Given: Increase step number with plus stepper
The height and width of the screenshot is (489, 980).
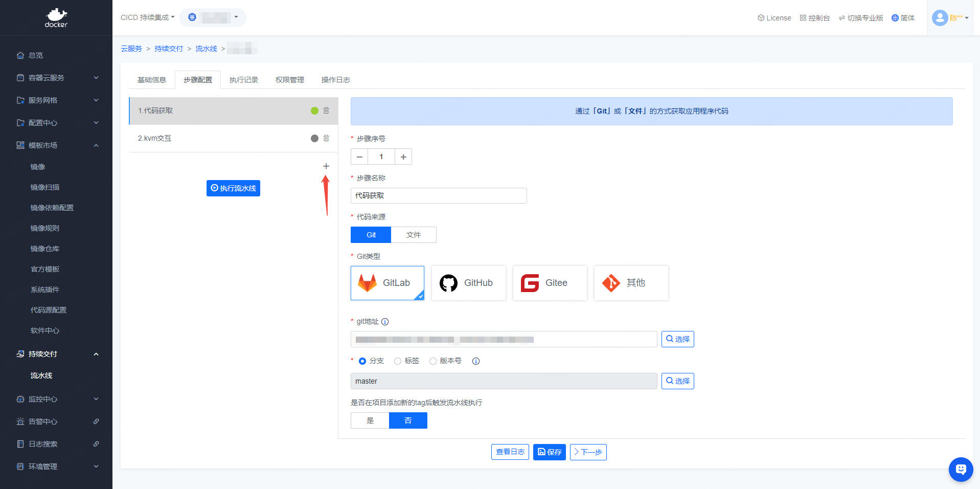Looking at the screenshot, I should coord(403,157).
